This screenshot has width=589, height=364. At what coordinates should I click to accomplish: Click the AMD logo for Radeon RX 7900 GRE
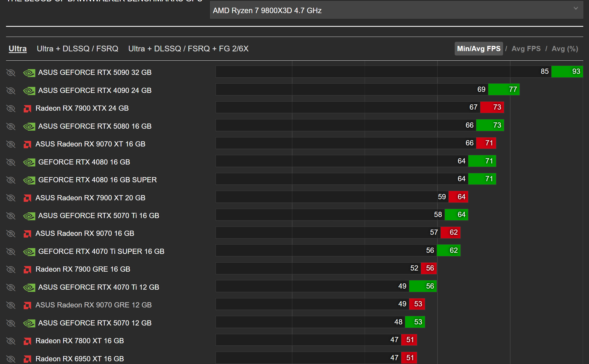point(27,269)
